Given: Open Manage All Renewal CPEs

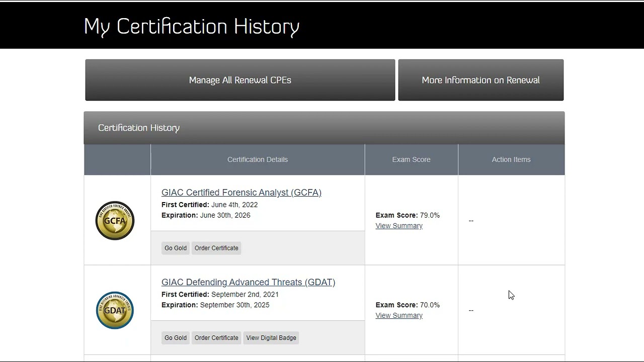Looking at the screenshot, I should click(x=240, y=80).
